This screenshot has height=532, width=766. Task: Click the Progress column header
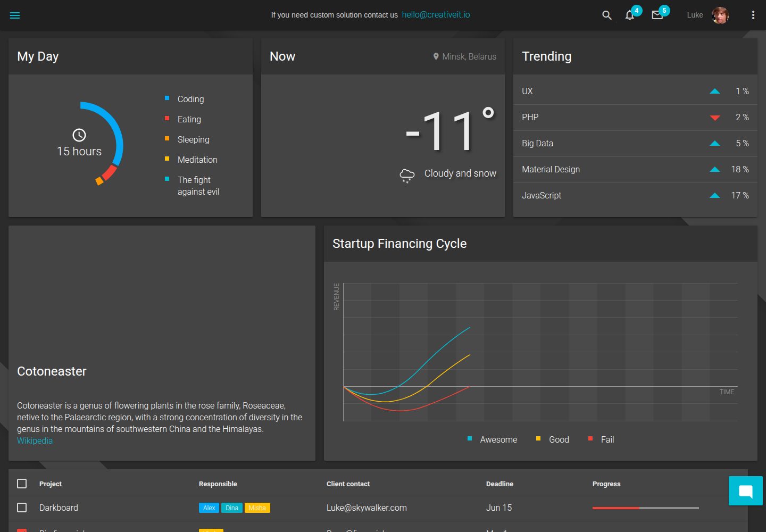(606, 484)
